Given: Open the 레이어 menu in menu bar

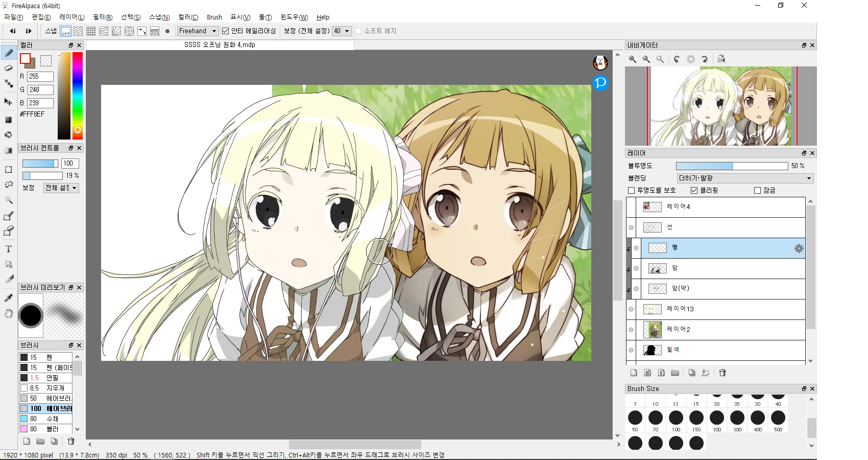Looking at the screenshot, I should pyautogui.click(x=71, y=17).
